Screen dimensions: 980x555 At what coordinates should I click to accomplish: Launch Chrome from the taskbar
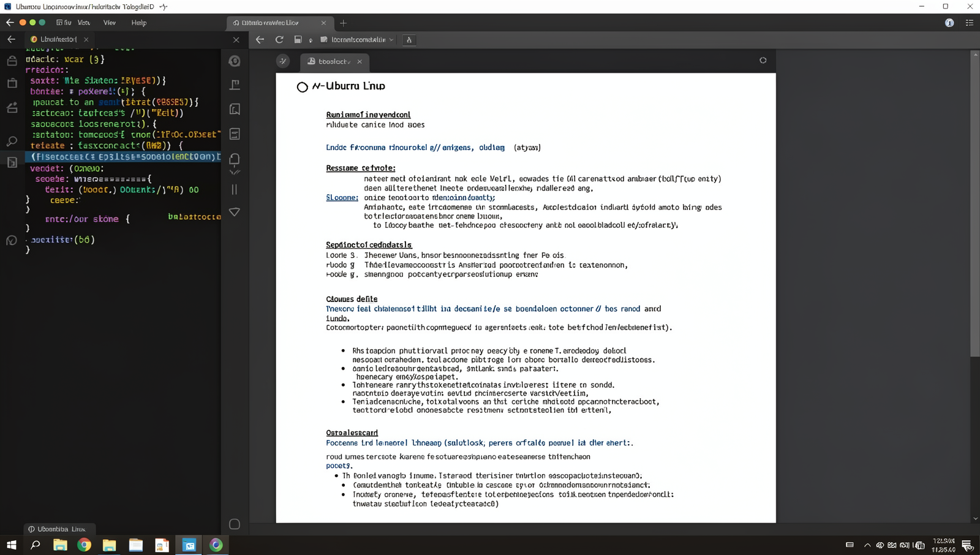(85, 545)
